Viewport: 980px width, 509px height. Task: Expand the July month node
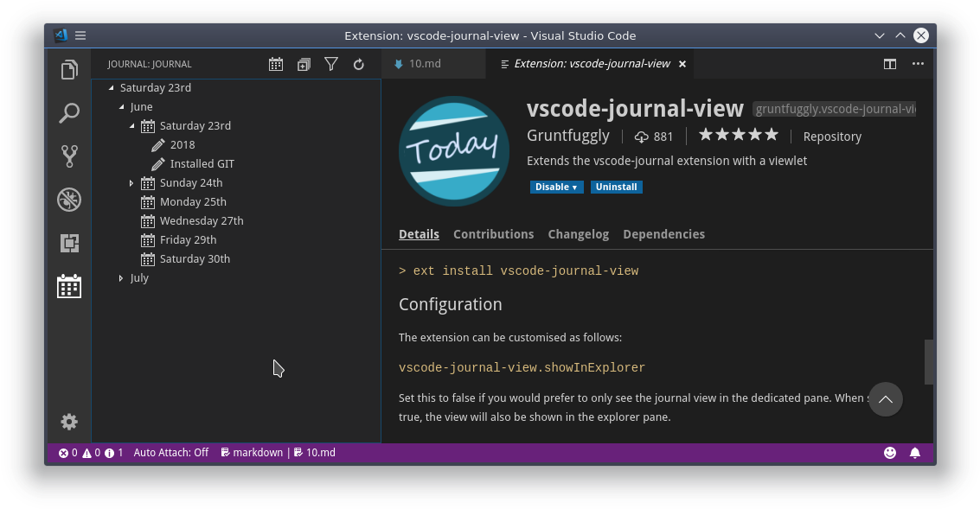click(120, 278)
